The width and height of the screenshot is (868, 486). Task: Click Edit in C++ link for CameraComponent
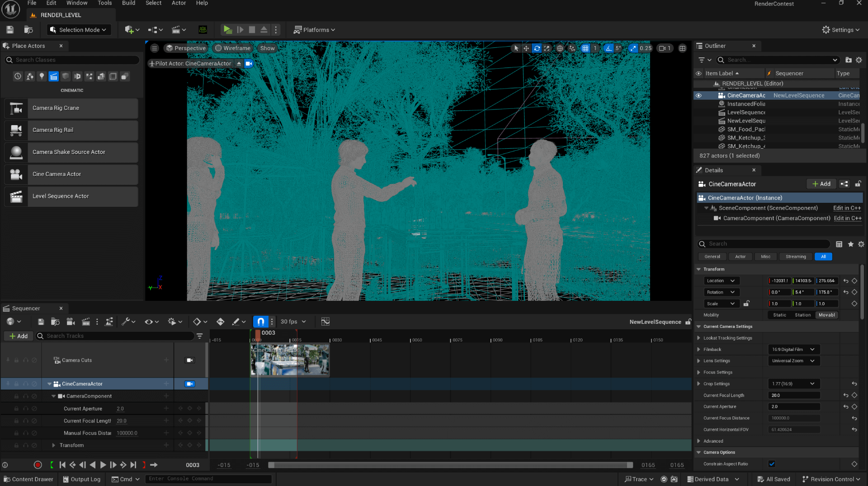(847, 218)
